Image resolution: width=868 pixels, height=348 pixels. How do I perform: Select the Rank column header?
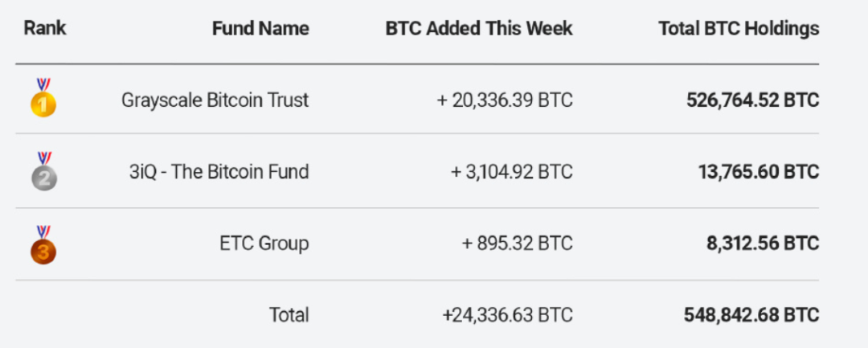[45, 28]
